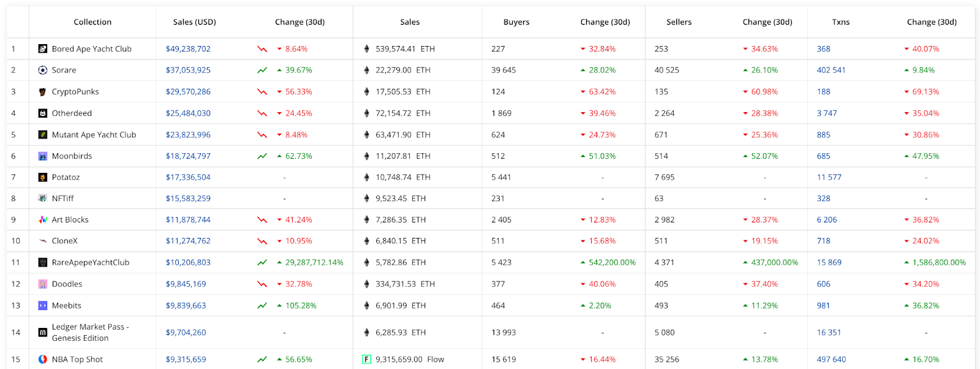The width and height of the screenshot is (980, 369).
Task: Click the CryptoPunks collection icon
Action: pos(43,92)
